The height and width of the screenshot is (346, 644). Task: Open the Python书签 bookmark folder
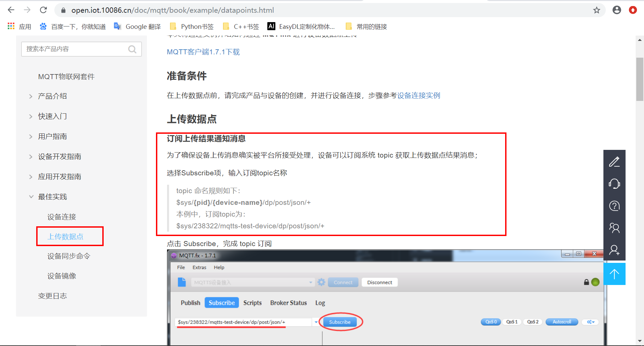point(192,26)
